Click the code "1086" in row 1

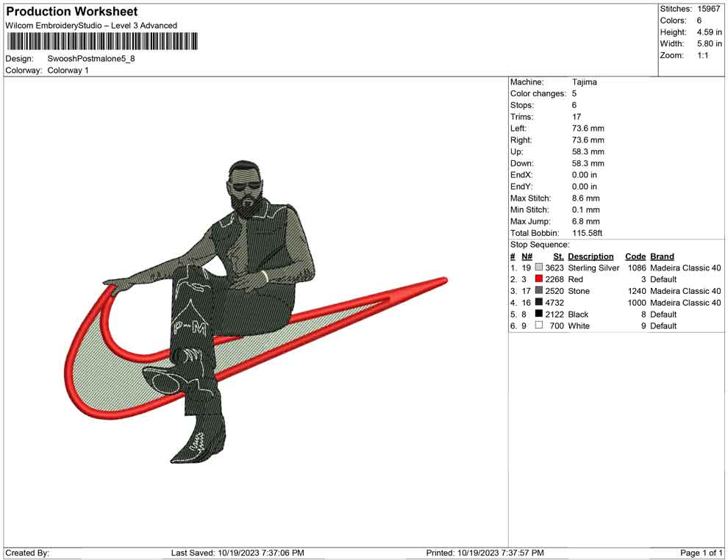(637, 268)
